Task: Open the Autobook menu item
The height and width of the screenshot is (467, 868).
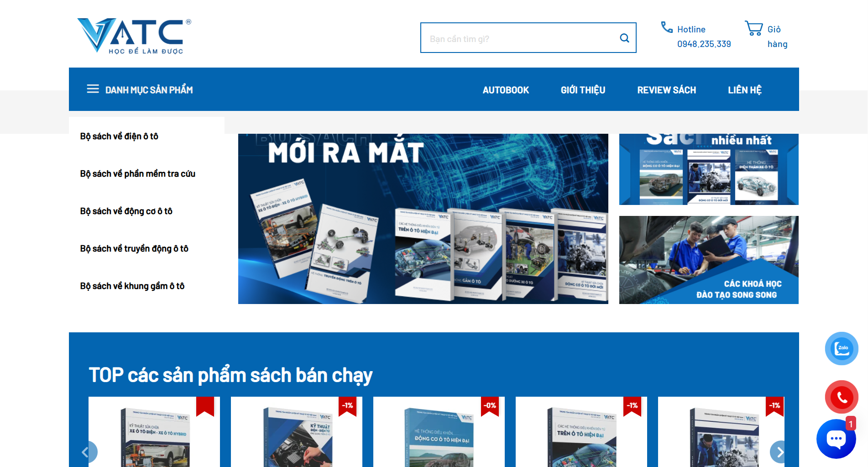Action: point(506,90)
